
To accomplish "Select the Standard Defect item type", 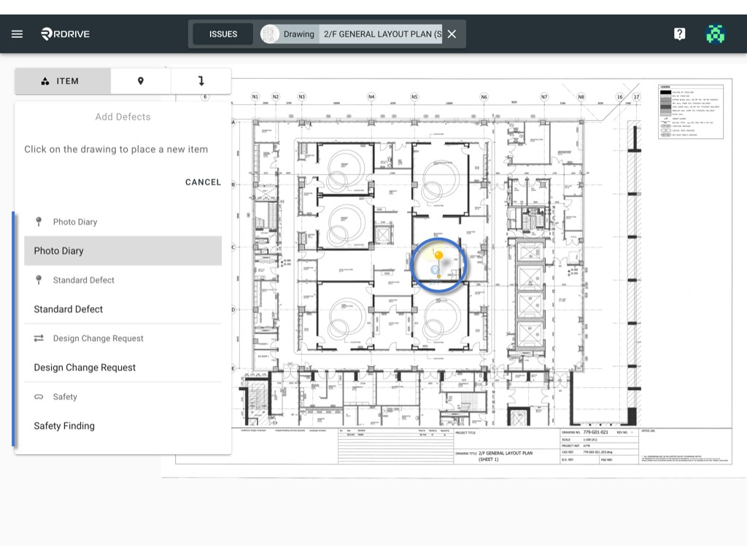I will (x=123, y=309).
